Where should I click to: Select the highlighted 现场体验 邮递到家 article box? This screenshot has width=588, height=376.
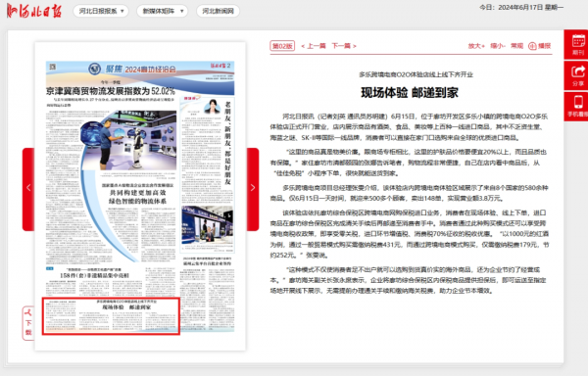pos(111,316)
